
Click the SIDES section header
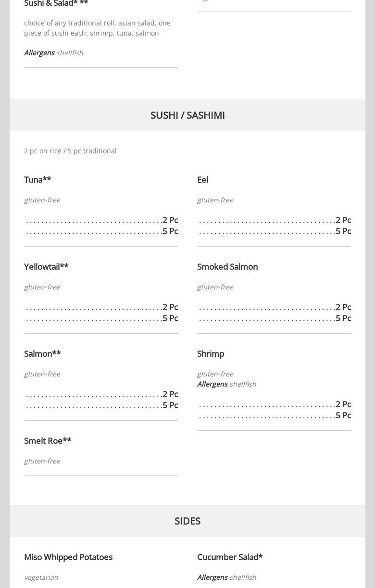click(x=187, y=521)
